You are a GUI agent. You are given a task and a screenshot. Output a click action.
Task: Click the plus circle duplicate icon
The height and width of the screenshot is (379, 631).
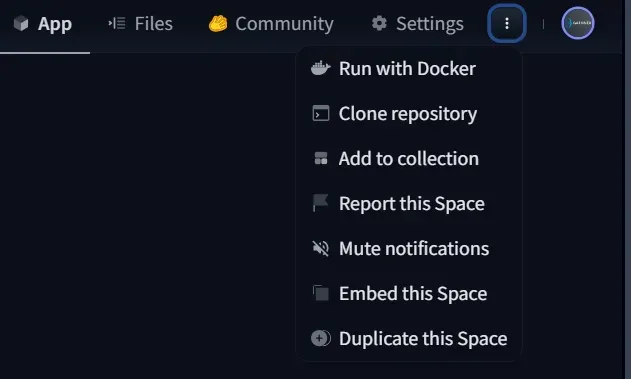(321, 338)
